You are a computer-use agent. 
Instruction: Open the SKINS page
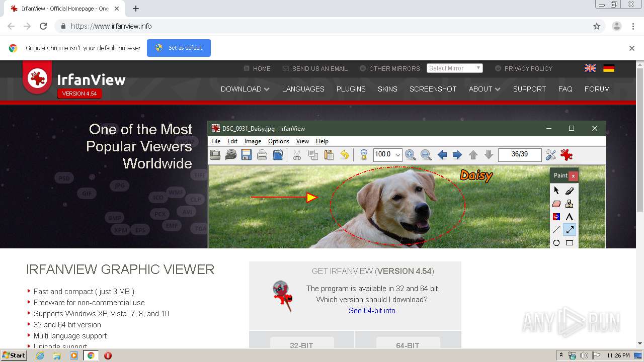pos(387,89)
